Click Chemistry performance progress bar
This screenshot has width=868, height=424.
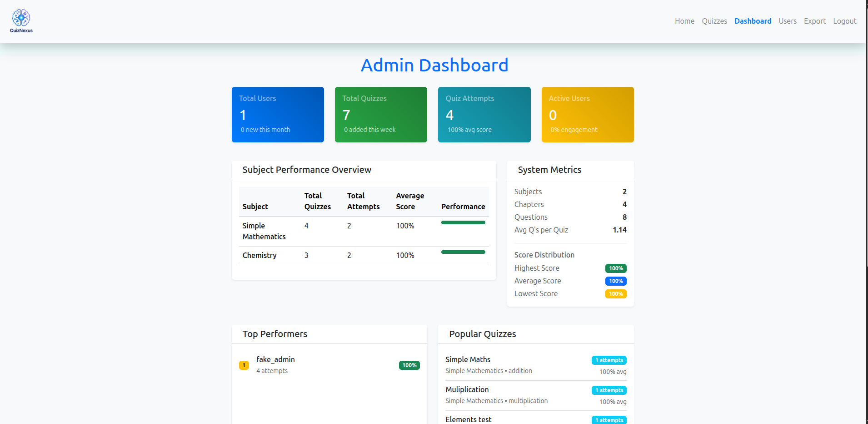tap(463, 252)
